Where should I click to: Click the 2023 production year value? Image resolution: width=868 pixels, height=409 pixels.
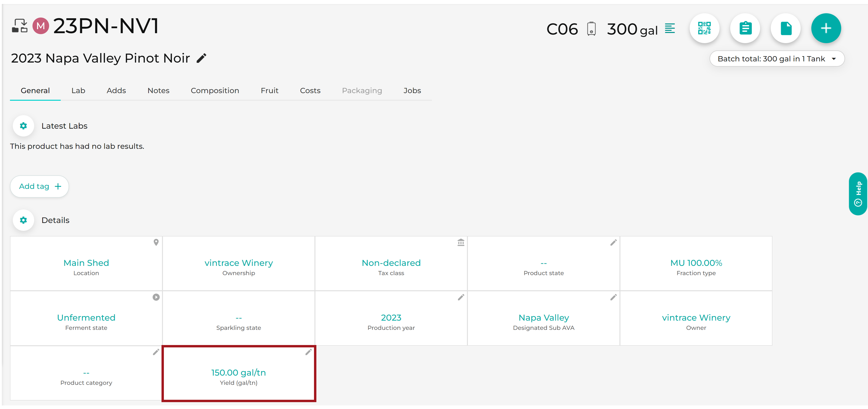[x=391, y=318]
